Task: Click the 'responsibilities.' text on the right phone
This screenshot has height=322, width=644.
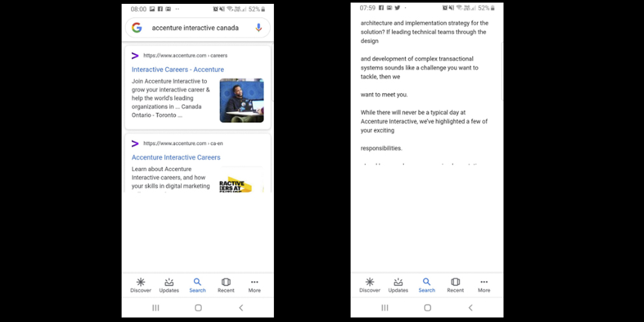Action: point(382,148)
